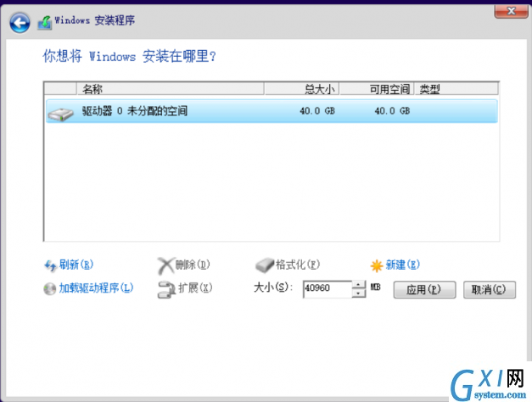Cancel with the 取消(C) button
This screenshot has width=532, height=402.
click(490, 290)
